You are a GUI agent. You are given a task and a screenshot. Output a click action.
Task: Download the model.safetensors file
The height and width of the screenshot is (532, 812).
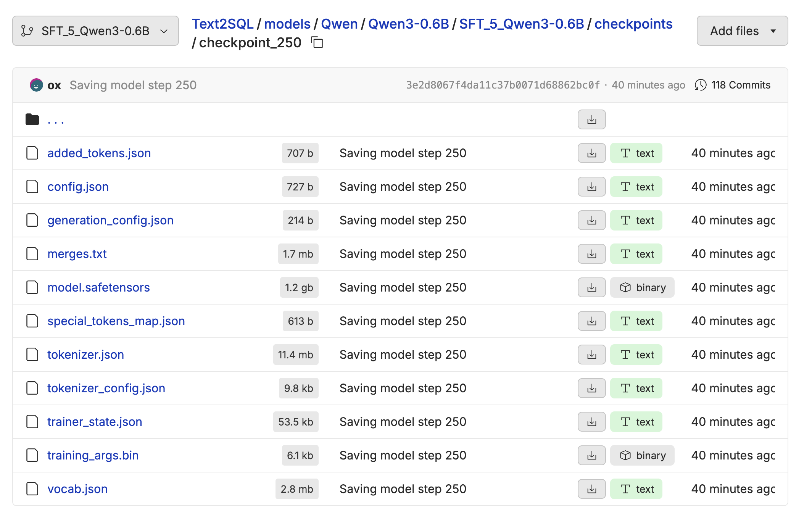click(591, 287)
